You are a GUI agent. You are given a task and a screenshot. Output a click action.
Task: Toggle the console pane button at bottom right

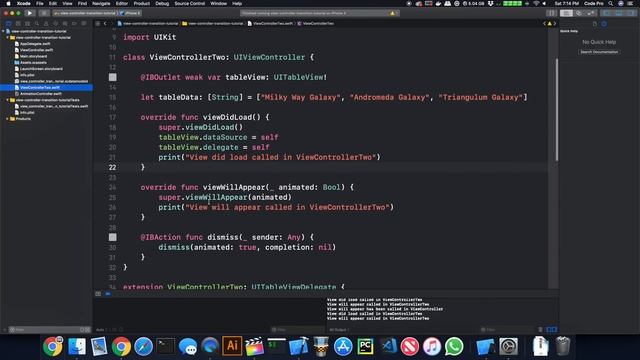[554, 329]
